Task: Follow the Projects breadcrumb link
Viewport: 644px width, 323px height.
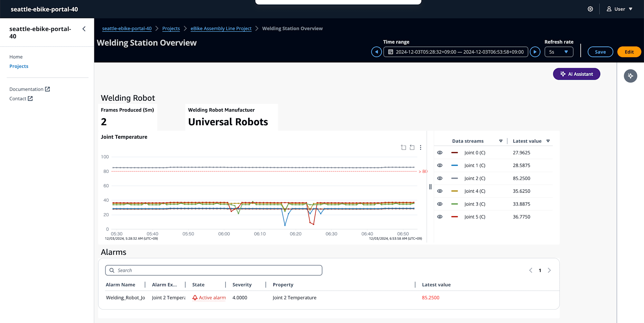Action: point(171,28)
